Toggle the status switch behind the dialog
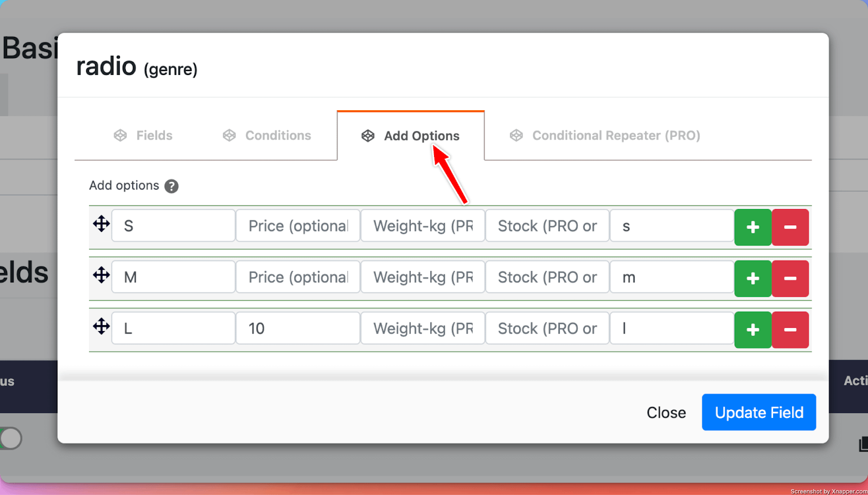This screenshot has width=868, height=495. click(11, 438)
